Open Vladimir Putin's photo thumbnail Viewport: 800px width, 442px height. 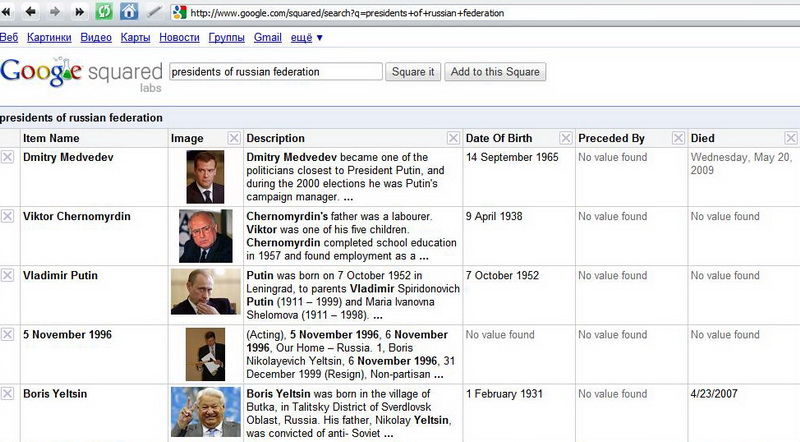pyautogui.click(x=205, y=290)
